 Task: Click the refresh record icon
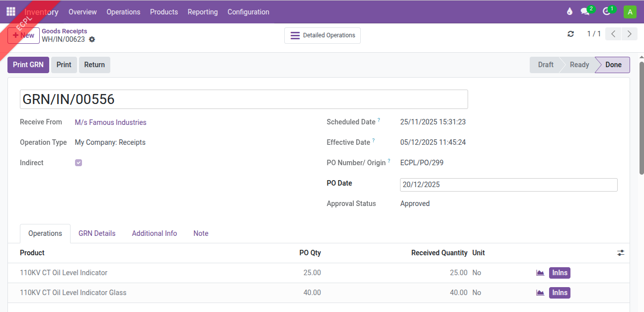(570, 34)
